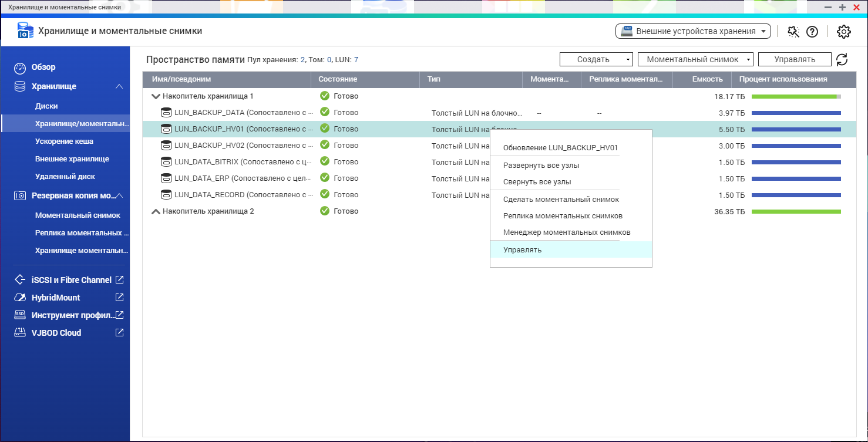Collapse Накопитель хранилища 1 tree node
868x442 pixels.
tap(156, 96)
